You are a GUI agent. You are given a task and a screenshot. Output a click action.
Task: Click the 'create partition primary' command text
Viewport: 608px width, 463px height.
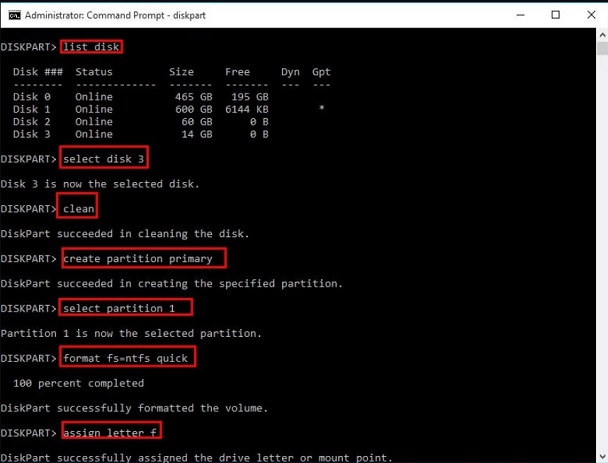(138, 259)
